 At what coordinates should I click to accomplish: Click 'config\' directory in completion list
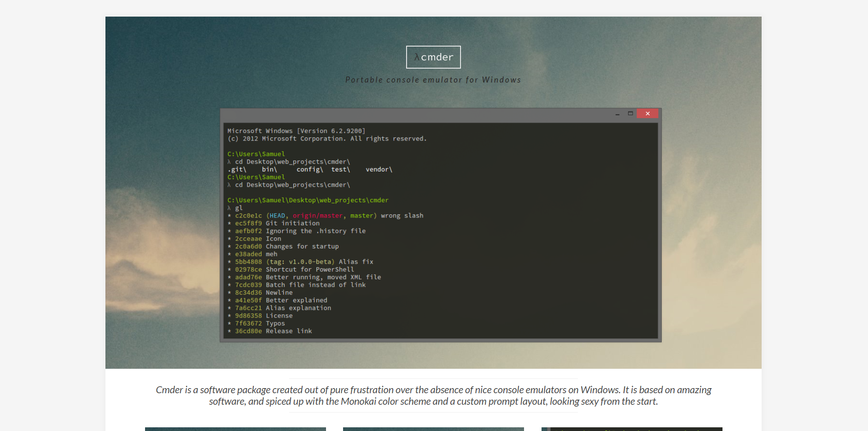[x=310, y=170]
